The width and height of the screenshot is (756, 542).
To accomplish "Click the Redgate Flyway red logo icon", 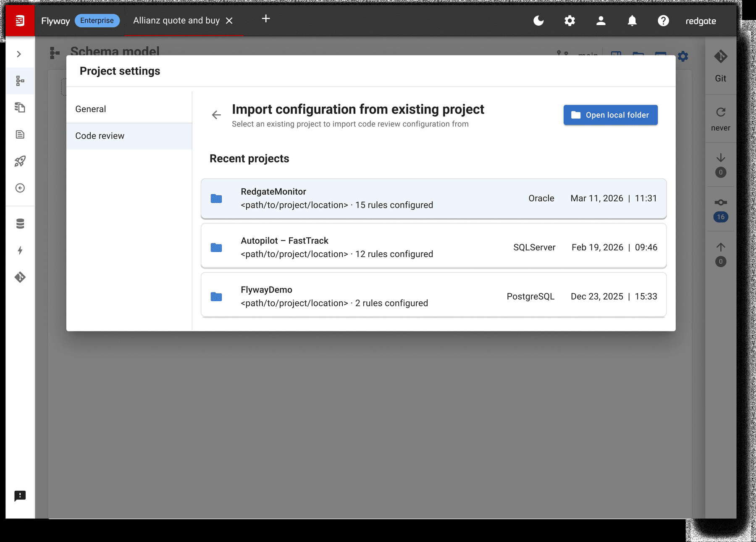I will click(x=20, y=21).
